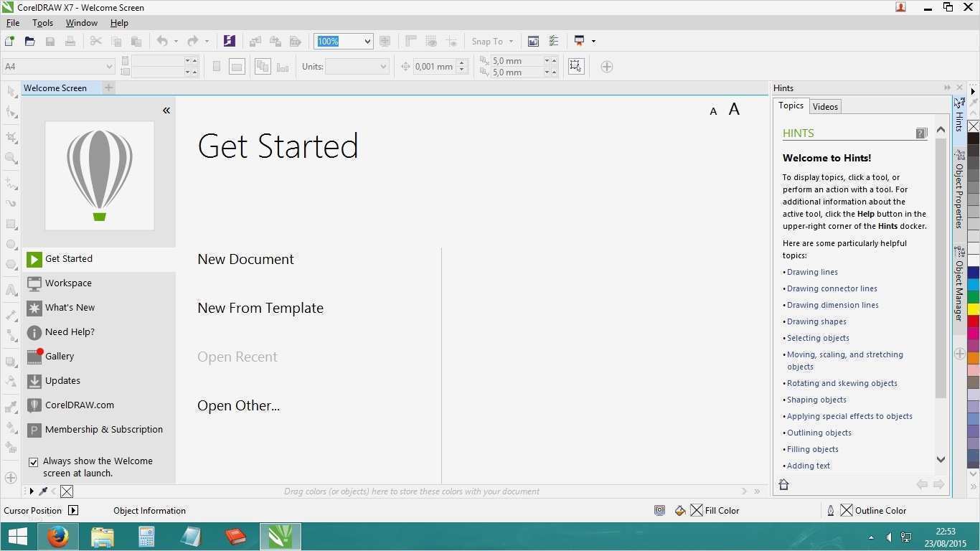This screenshot has width=980, height=551.
Task: Open the Help menu
Action: tap(119, 23)
